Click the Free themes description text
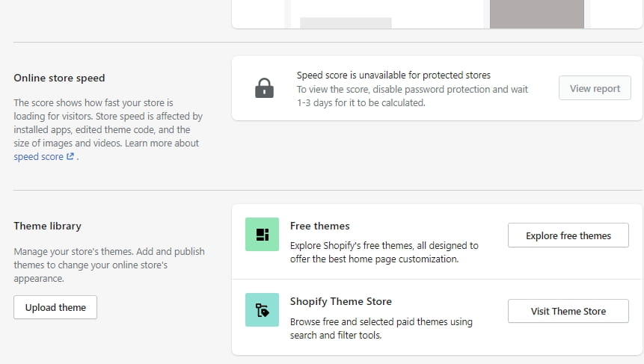The height and width of the screenshot is (364, 644). (384, 252)
